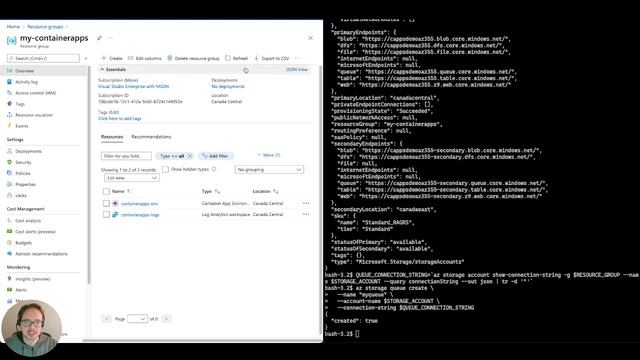This screenshot has height=360, width=640.
Task: Click the Resource visualizer icon
Action: point(9,115)
